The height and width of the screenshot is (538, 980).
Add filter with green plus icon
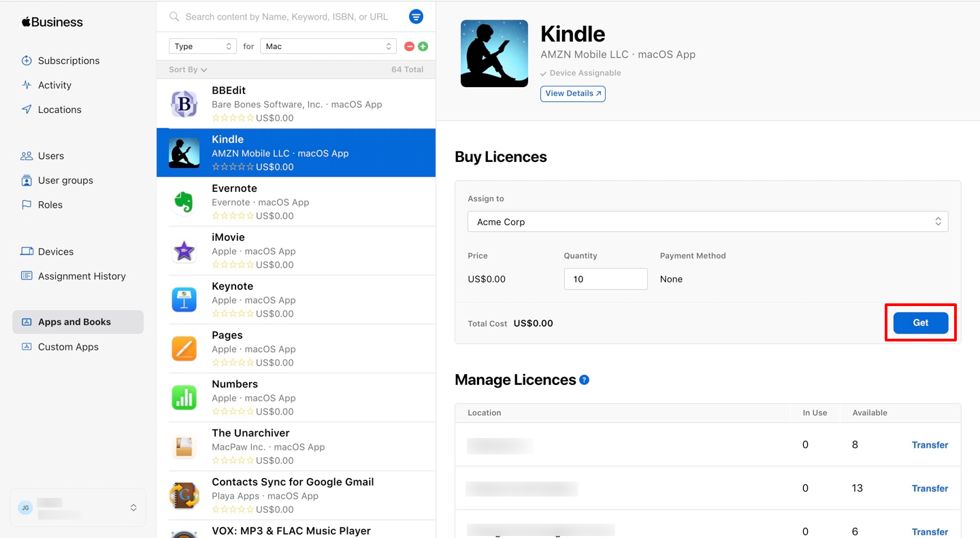pos(423,46)
